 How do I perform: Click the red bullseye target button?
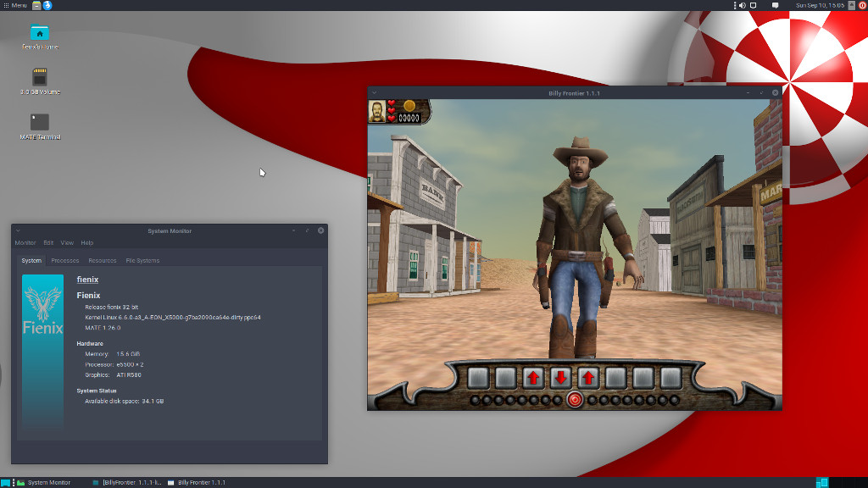575,400
